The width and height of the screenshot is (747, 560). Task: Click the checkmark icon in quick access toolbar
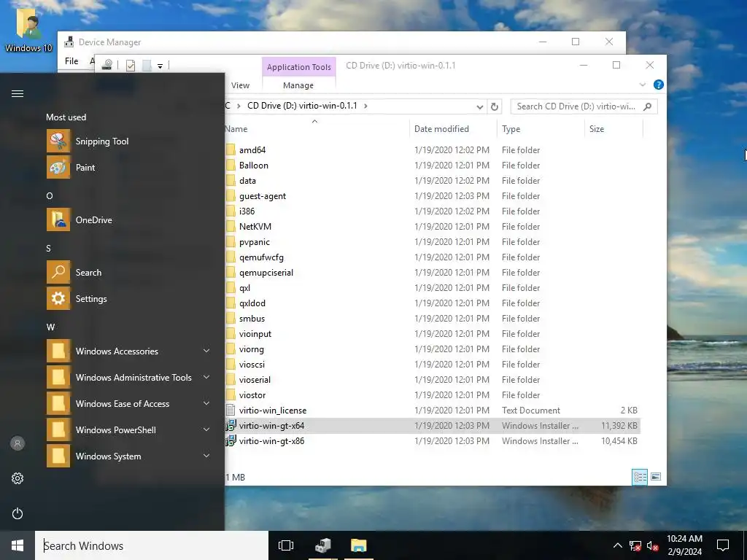point(131,65)
